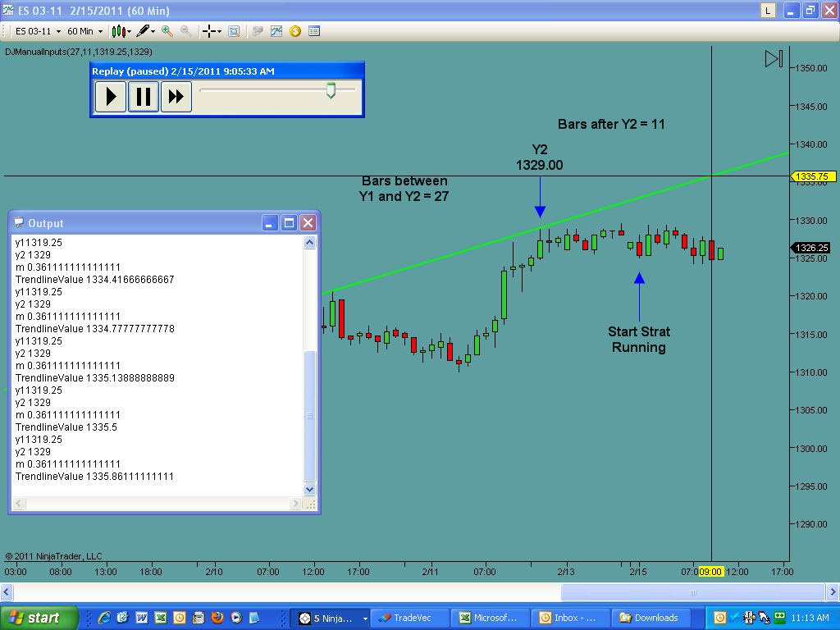Click the L link button in title bar
The image size is (840, 630).
pos(768,10)
